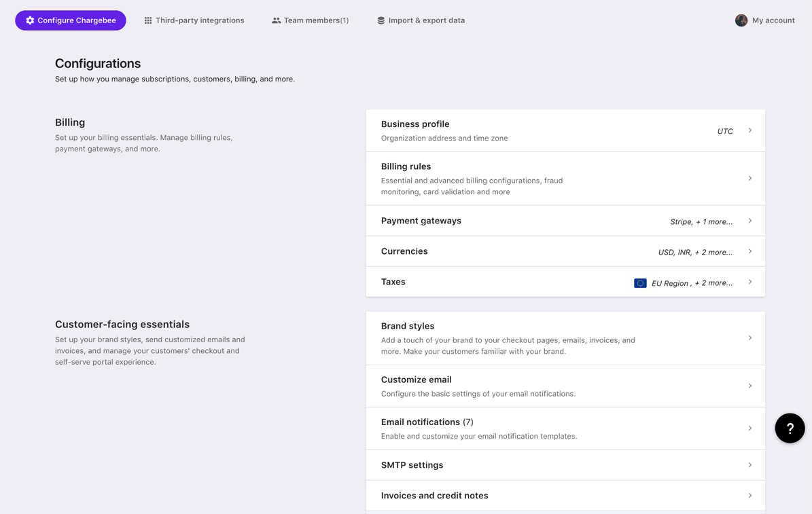Image resolution: width=812 pixels, height=514 pixels.
Task: Click the chevron on the Currencies row
Action: 750,251
